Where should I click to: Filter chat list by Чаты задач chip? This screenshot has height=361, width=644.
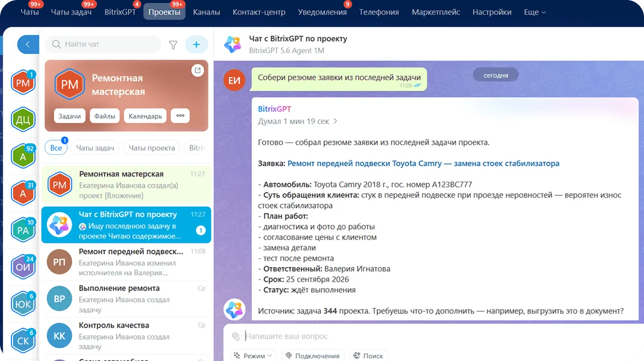click(95, 148)
